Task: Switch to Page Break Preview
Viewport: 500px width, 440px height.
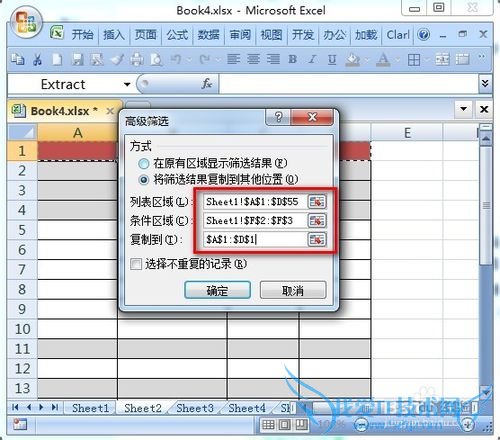Action: tap(301, 424)
